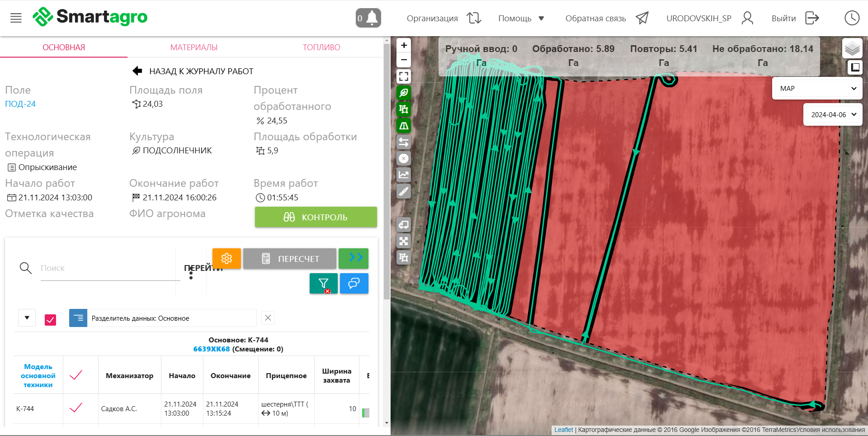Switch to the ТОПЛИВО tab
Screen dimensions: 868x436
pos(321,47)
